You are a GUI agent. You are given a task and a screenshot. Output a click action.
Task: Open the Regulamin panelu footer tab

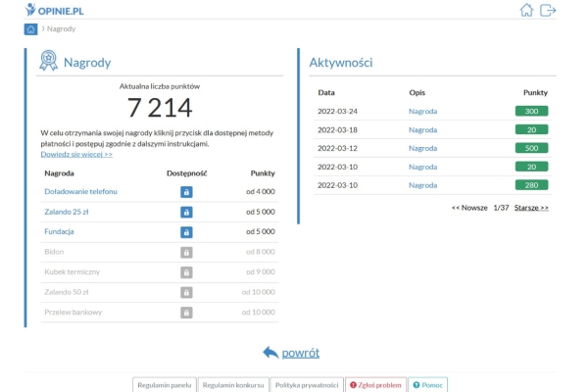click(x=164, y=385)
